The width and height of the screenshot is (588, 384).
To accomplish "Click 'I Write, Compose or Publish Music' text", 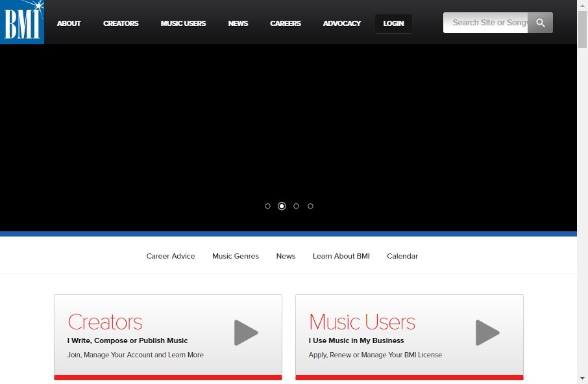I will click(127, 340).
